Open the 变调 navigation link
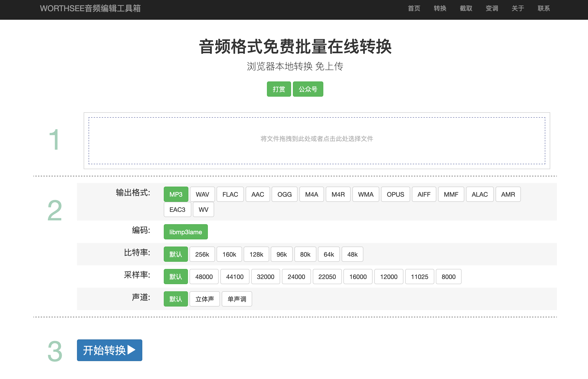This screenshot has height=379, width=588. 492,9
